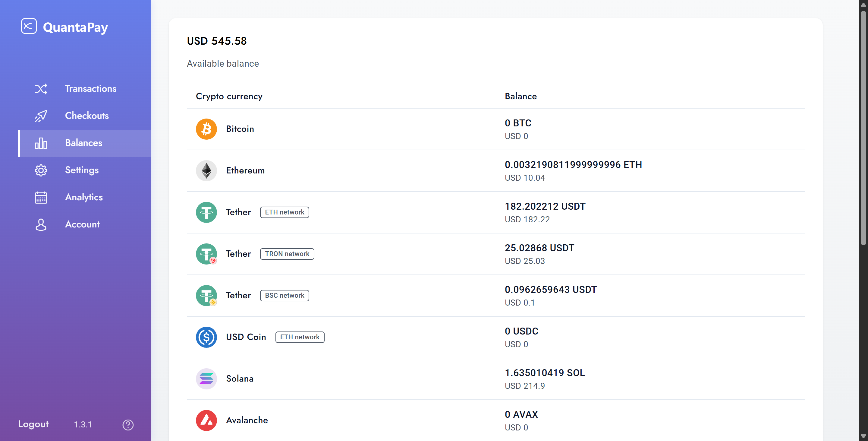The image size is (868, 441).
Task: Click the 0 BTC balance value
Action: tap(518, 123)
